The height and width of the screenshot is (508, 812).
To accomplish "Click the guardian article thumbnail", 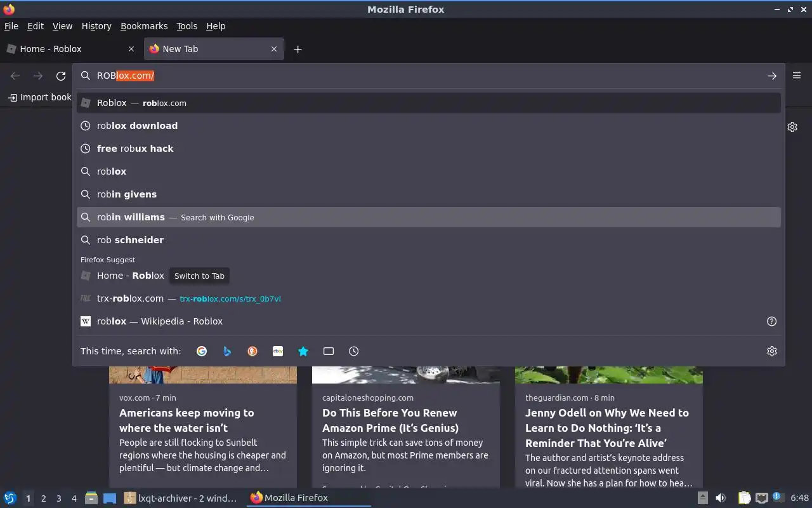I will pyautogui.click(x=609, y=375).
